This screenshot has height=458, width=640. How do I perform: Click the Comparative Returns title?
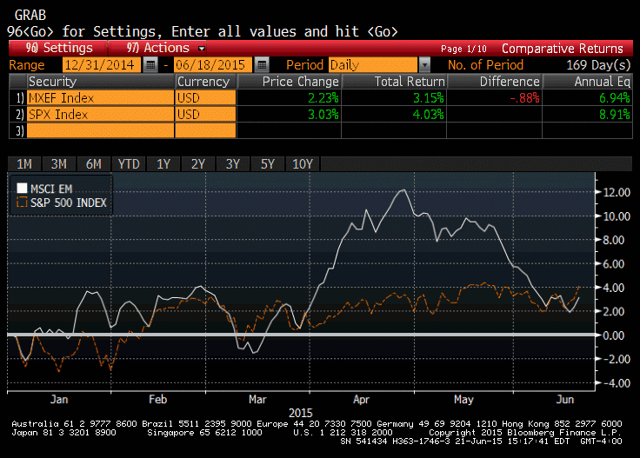562,48
